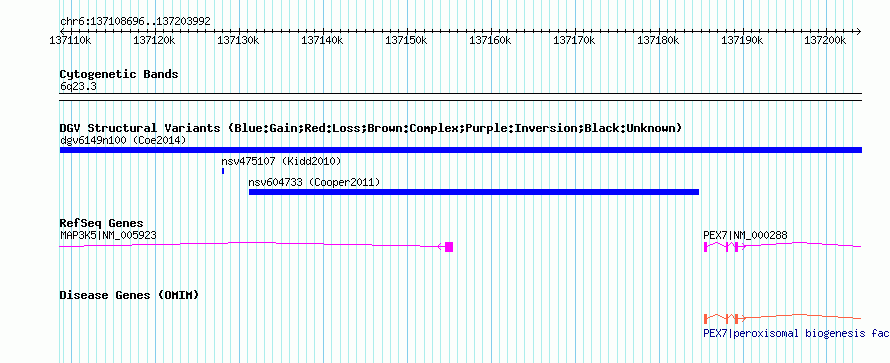890x363 pixels.
Task: Click the dgv6149n100 (Coe2014) label
Action: pos(123,140)
